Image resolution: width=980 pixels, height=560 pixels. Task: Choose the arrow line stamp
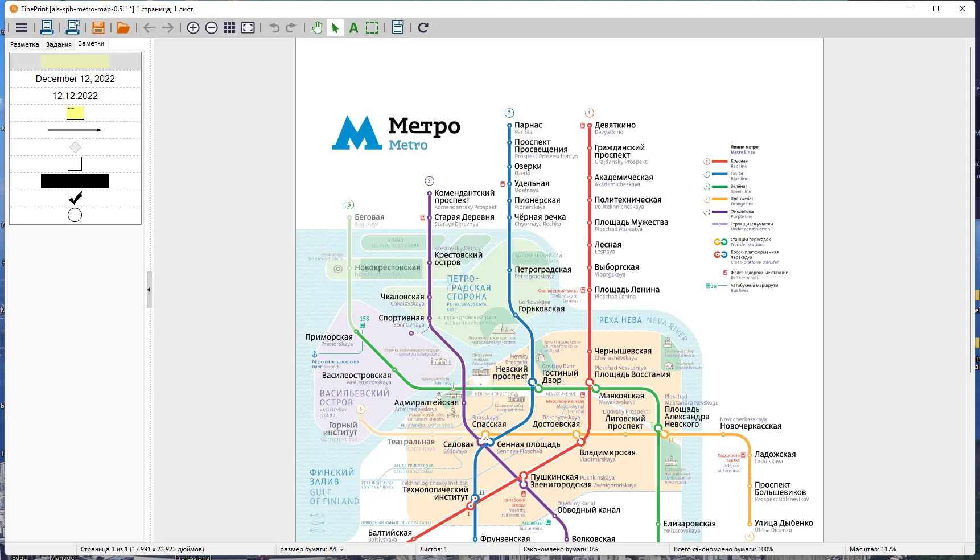tap(75, 130)
